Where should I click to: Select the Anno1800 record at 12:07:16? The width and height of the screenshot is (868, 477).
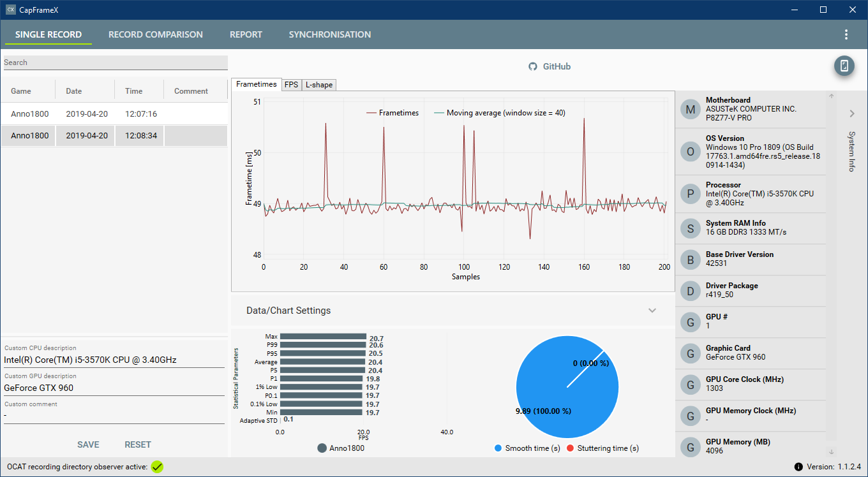(x=114, y=114)
